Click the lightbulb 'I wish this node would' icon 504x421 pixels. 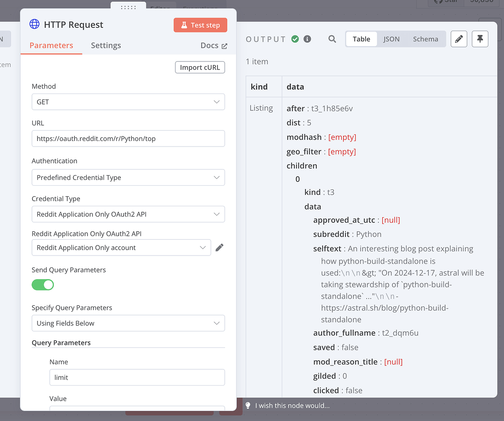click(x=248, y=405)
